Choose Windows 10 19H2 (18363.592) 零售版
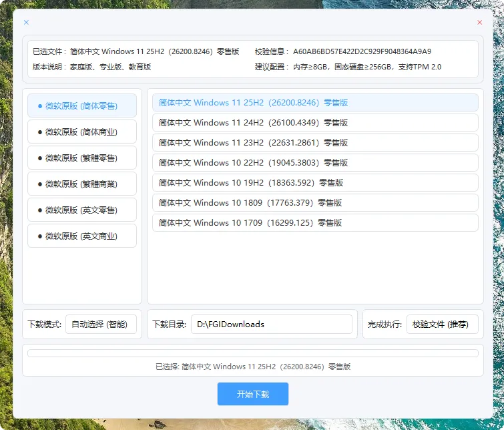Viewport: 504px width, 430px height. [315, 182]
